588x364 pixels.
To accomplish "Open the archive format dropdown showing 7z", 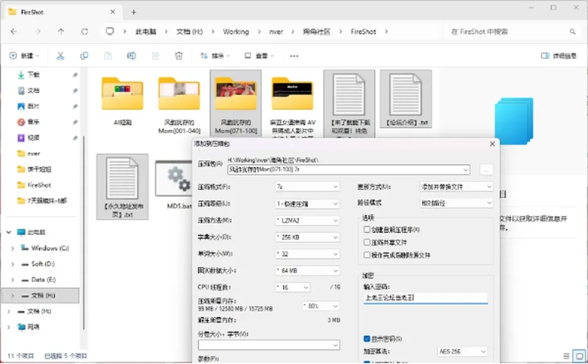I will [x=307, y=187].
